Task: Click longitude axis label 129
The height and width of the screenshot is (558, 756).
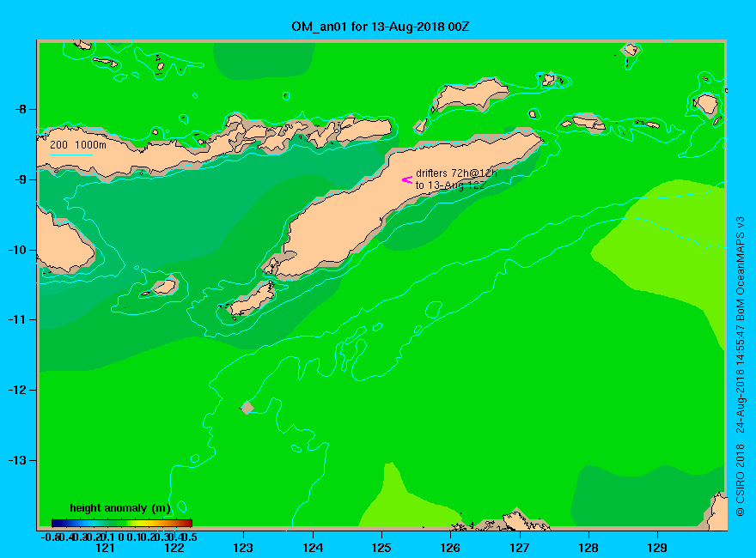Action: click(x=657, y=548)
